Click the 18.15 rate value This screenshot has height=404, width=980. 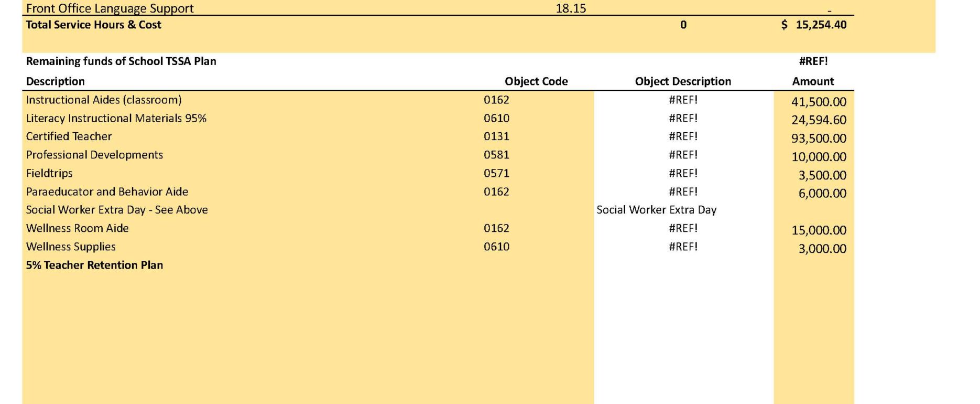571,8
